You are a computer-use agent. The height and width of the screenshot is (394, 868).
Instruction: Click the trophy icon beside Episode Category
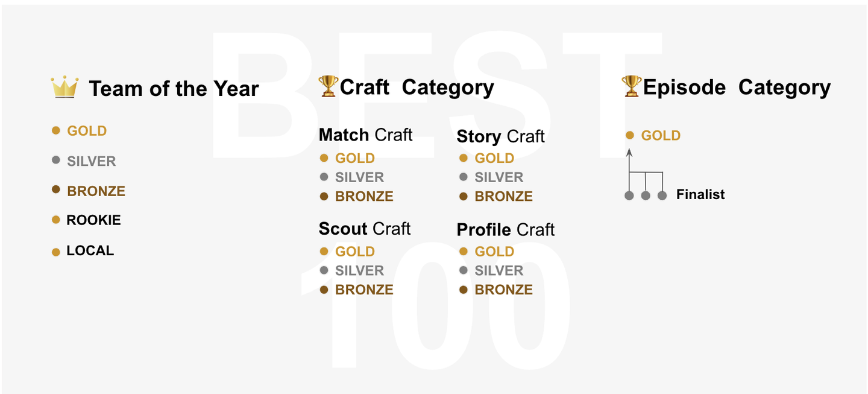[x=632, y=86]
